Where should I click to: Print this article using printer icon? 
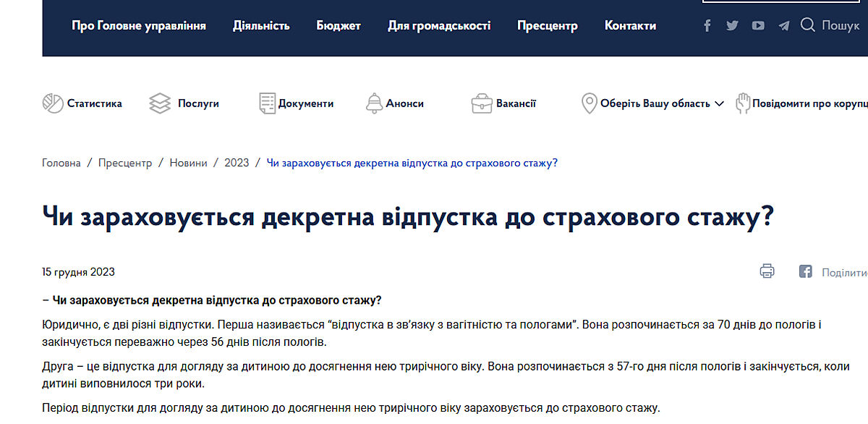coord(767,271)
